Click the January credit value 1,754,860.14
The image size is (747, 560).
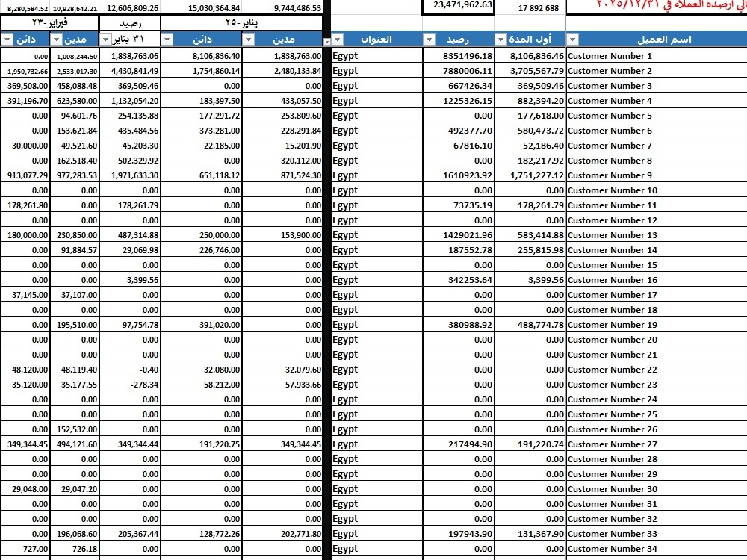tap(202, 71)
